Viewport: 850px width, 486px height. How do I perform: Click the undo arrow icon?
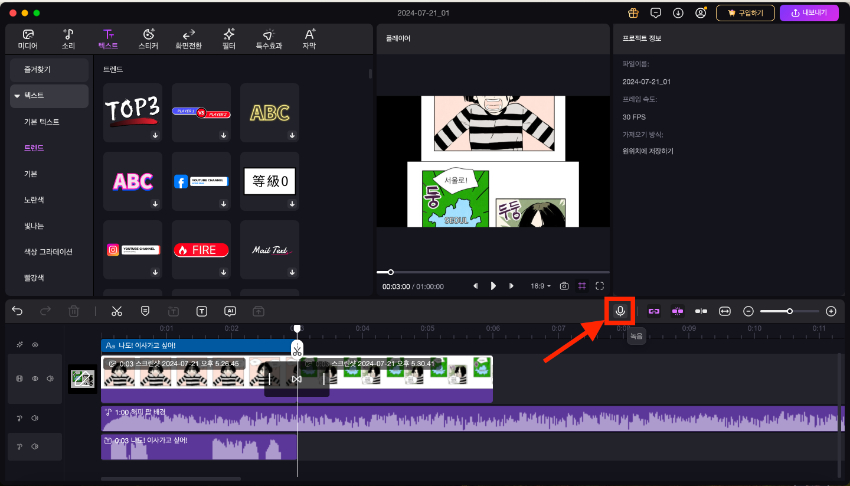17,311
